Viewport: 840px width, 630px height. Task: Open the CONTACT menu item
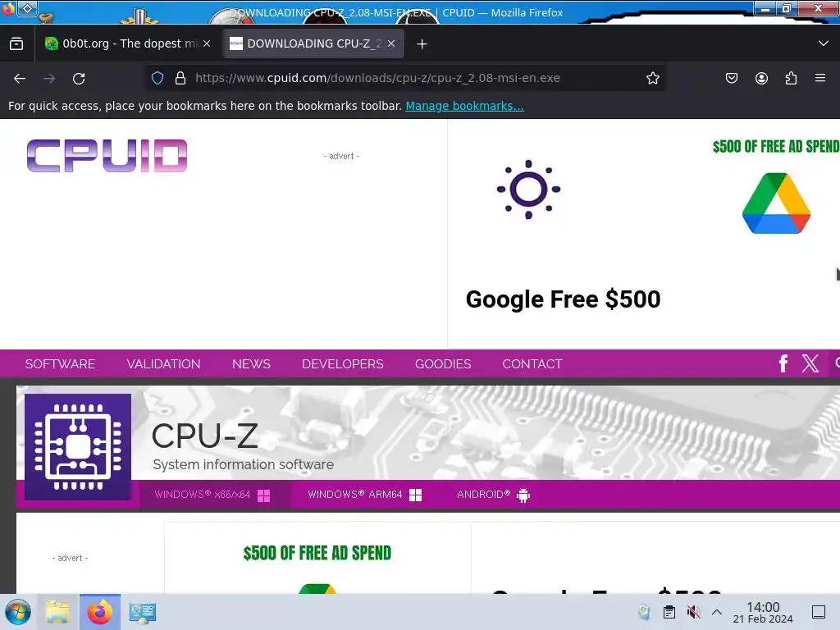click(532, 364)
